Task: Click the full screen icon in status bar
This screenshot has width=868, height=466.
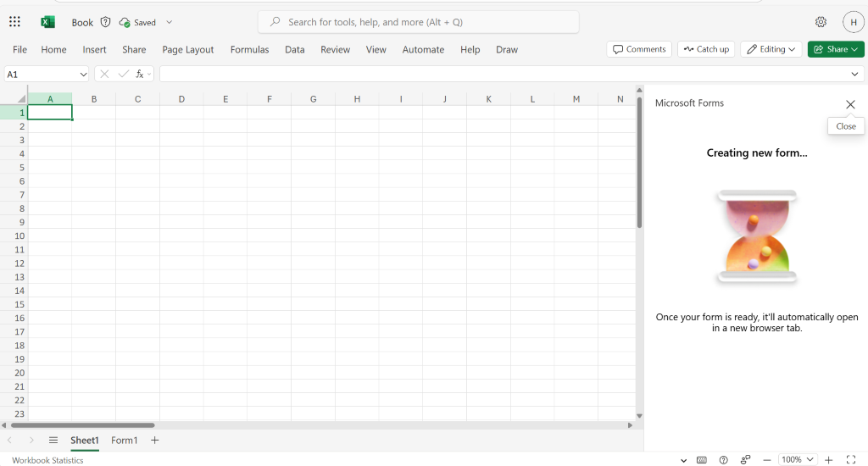Action: pos(851,460)
